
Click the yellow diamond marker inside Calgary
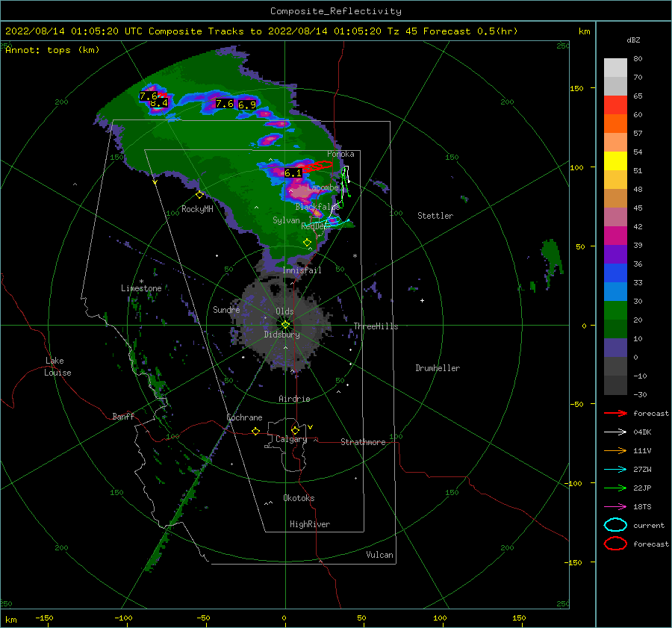coord(295,430)
